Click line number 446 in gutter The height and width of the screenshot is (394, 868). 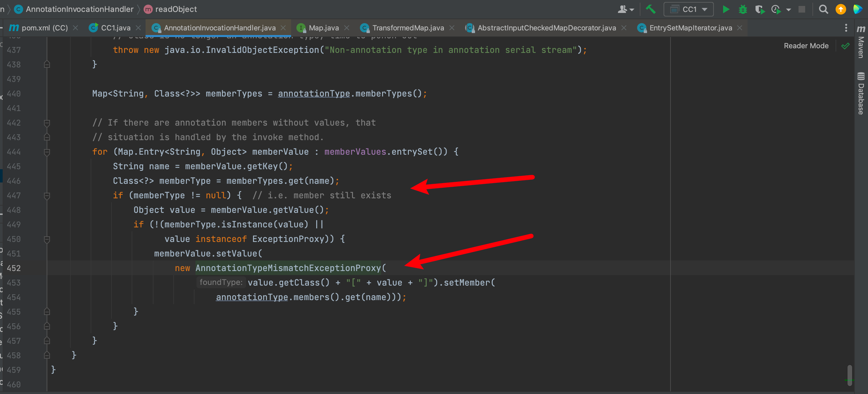click(x=14, y=181)
